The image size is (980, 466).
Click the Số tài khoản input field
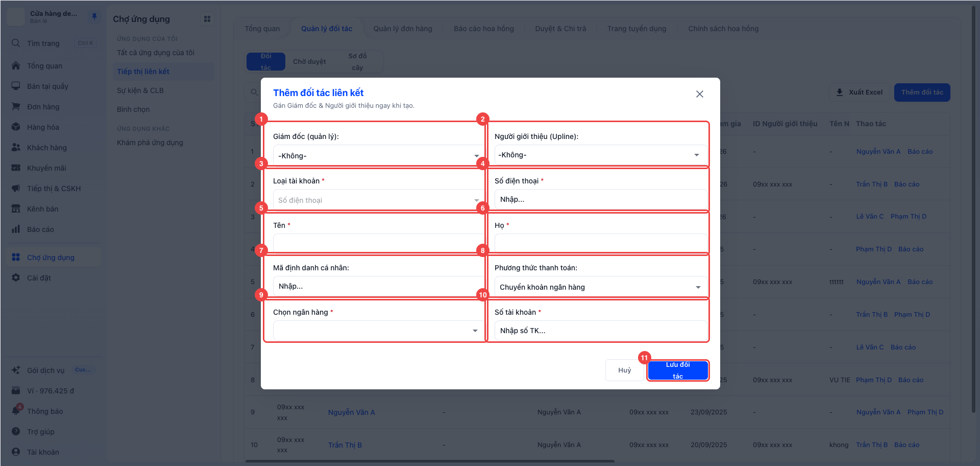601,331
